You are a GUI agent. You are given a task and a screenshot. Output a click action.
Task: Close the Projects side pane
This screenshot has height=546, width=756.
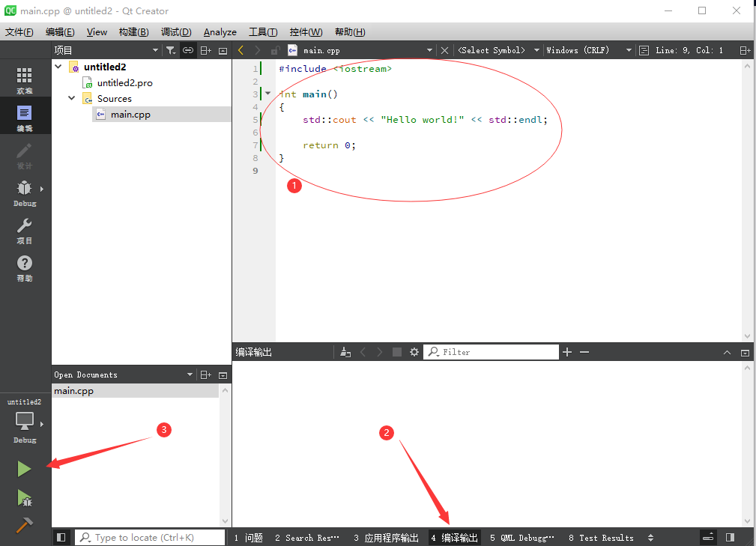click(223, 51)
